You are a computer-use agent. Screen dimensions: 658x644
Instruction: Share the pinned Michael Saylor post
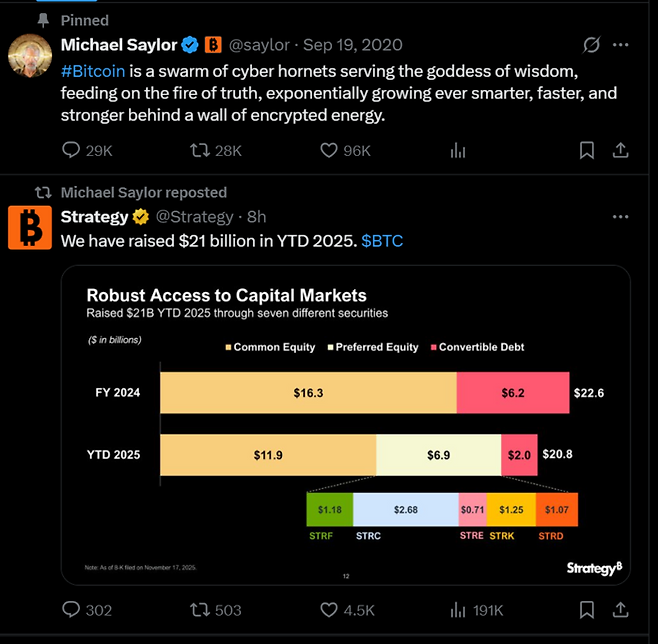click(620, 150)
